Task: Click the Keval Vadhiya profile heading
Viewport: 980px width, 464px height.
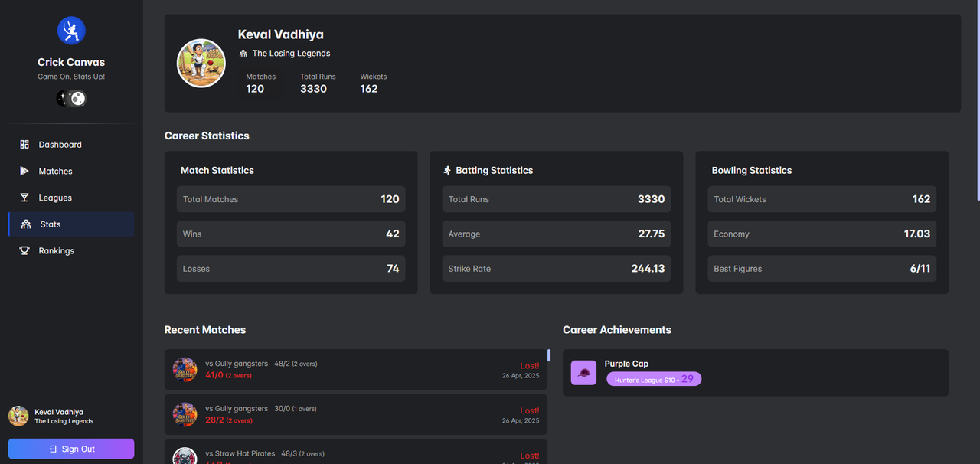Action: (x=281, y=34)
